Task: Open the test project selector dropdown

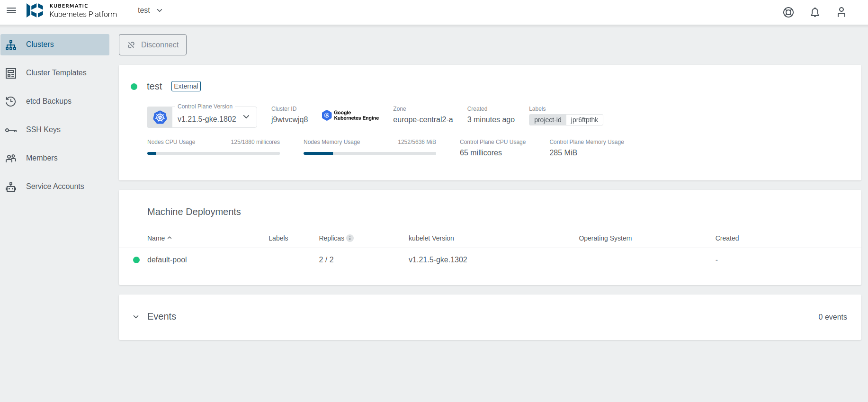Action: (150, 10)
